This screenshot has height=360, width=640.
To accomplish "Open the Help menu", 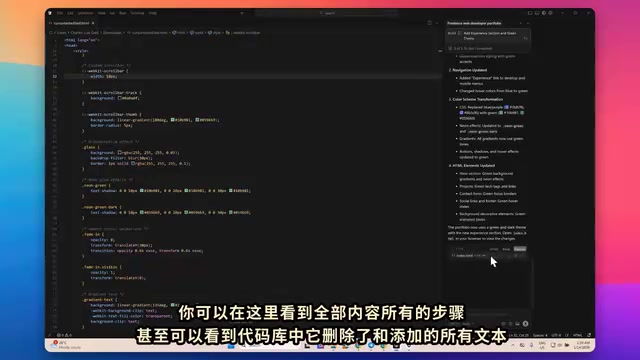I will pos(152,13).
